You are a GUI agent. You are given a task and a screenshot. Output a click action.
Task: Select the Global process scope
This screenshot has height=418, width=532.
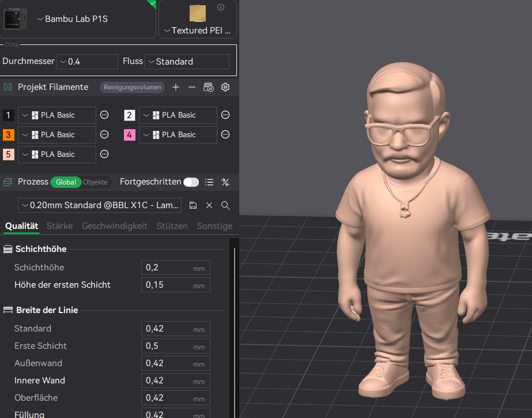pos(66,182)
